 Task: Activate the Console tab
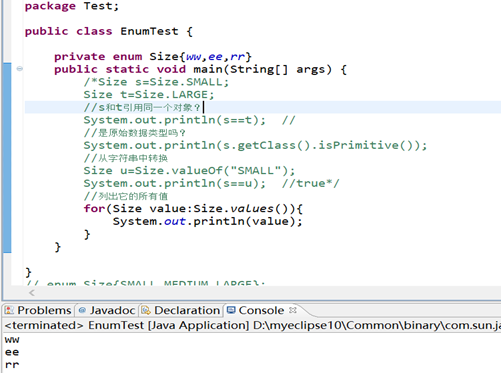point(261,310)
